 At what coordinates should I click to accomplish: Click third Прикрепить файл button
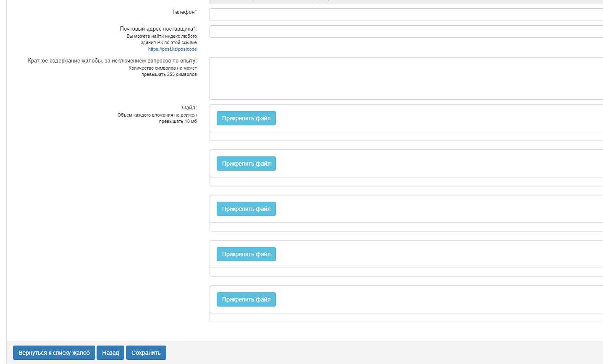246,209
